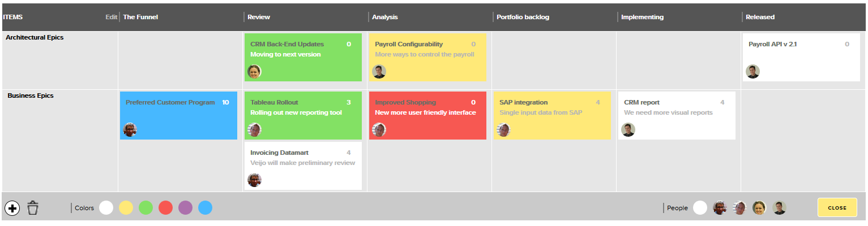Image resolution: width=868 pixels, height=226 pixels.
Task: Pick the red color swatch
Action: pos(165,208)
